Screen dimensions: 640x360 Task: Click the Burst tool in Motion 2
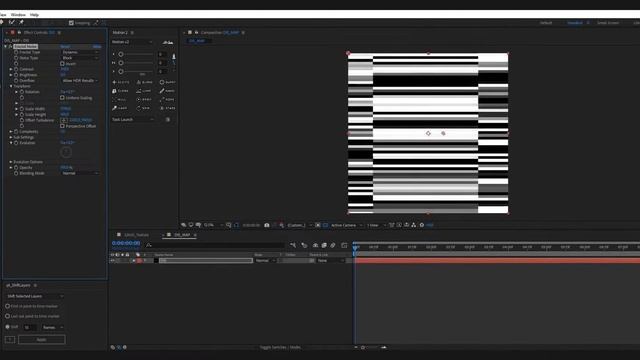167,82
